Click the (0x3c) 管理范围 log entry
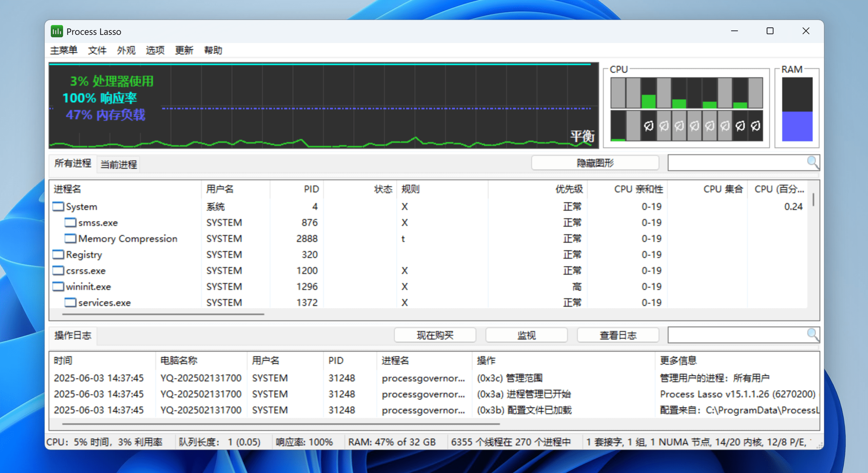 point(510,378)
